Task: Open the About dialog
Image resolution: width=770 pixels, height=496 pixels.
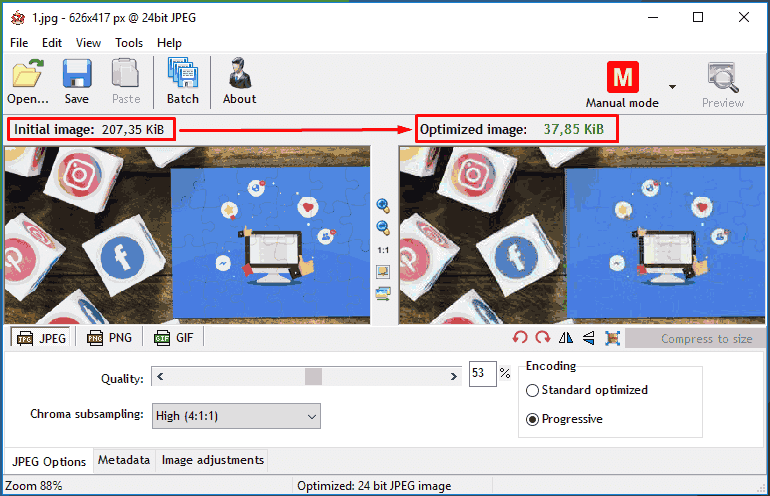Action: (x=240, y=81)
